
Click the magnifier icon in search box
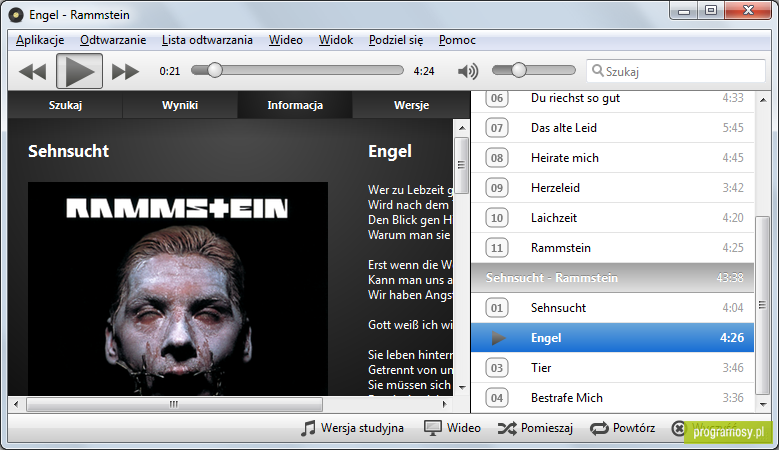598,71
